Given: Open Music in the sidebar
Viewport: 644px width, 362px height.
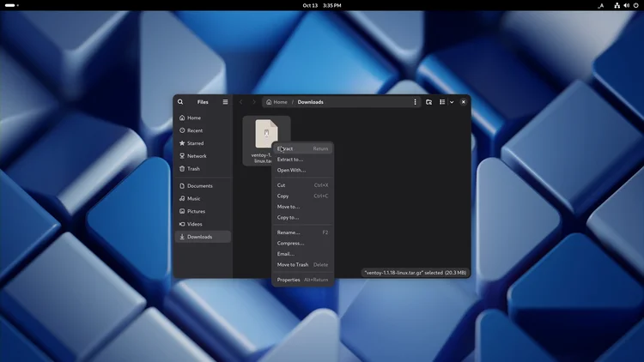Looking at the screenshot, I should tap(203, 199).
